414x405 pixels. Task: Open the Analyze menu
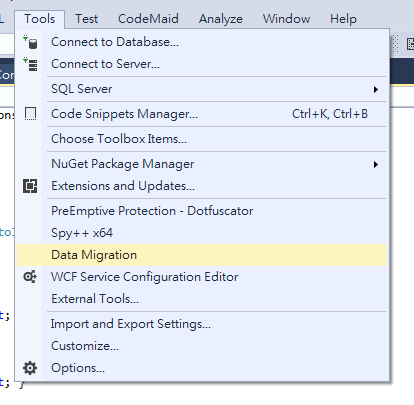pos(221,19)
